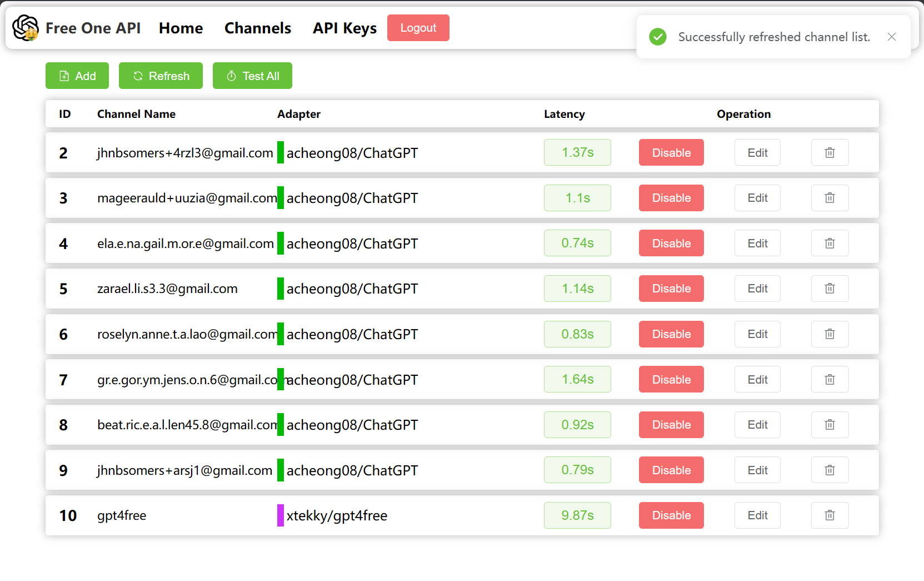924x581 pixels.
Task: Disable channel 4 ela.e.na.gail
Action: [x=671, y=243]
